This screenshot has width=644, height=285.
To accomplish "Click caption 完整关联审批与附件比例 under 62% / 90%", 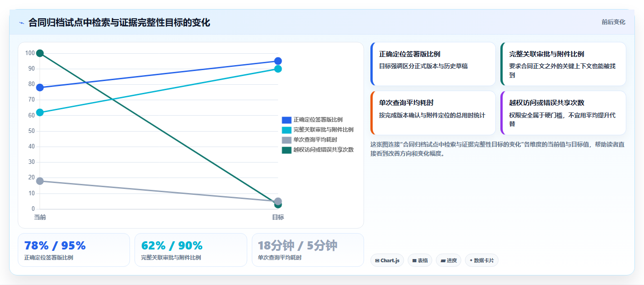I will click(x=171, y=258).
